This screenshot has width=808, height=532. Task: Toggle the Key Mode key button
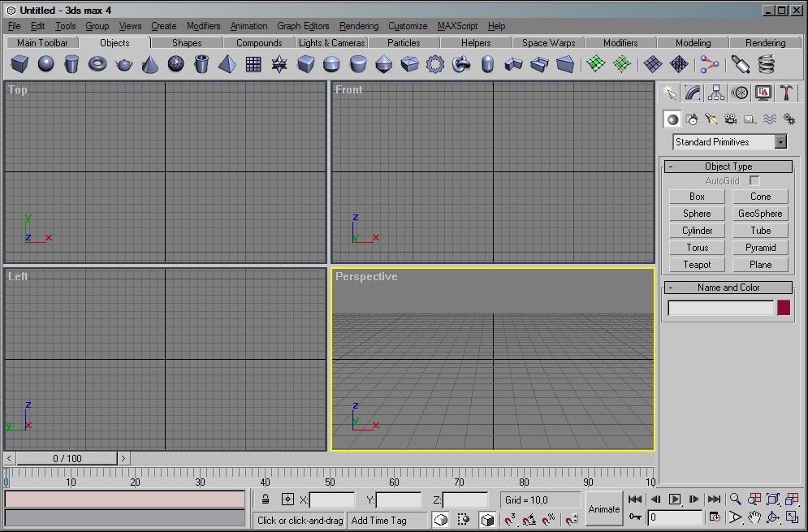635,517
